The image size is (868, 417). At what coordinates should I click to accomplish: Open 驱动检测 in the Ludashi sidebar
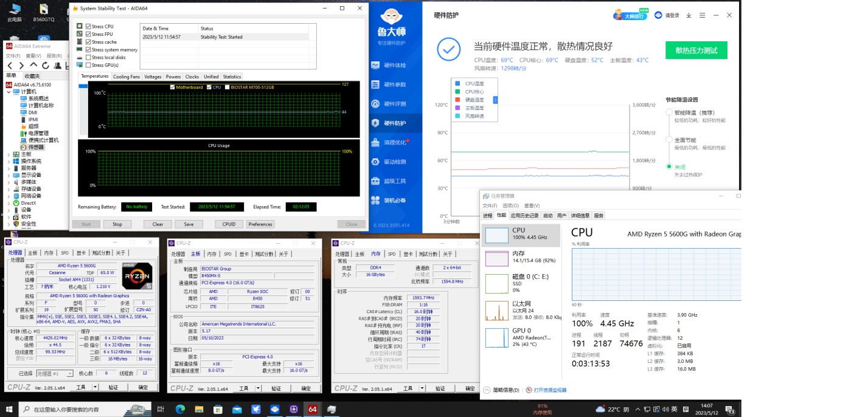coord(394,162)
